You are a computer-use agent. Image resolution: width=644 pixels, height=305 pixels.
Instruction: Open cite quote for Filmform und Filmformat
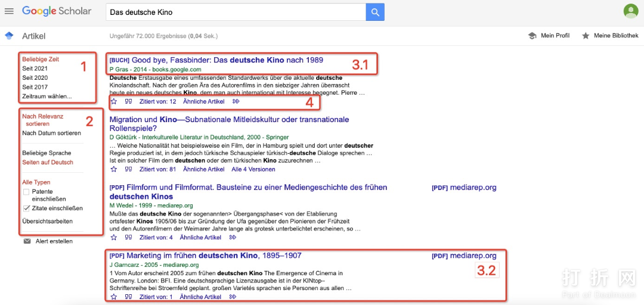(128, 237)
